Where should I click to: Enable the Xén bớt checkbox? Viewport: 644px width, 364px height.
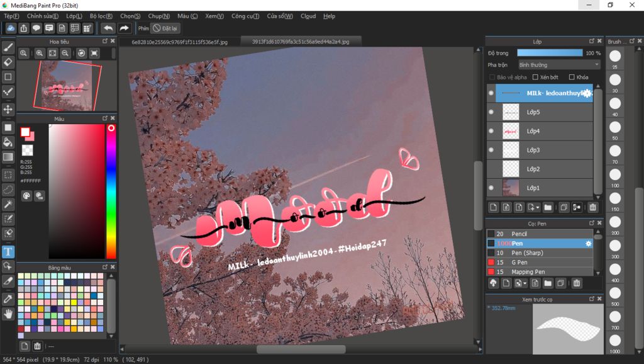535,77
